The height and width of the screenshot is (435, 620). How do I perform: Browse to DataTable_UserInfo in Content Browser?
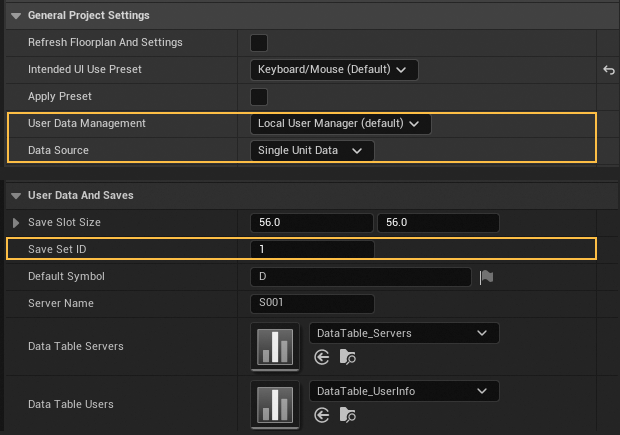(347, 415)
